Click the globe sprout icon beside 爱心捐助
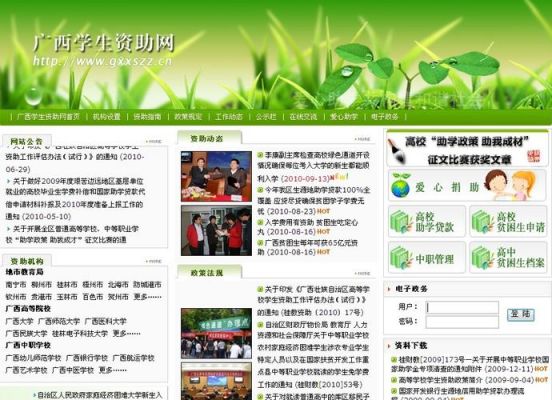 coord(401,186)
